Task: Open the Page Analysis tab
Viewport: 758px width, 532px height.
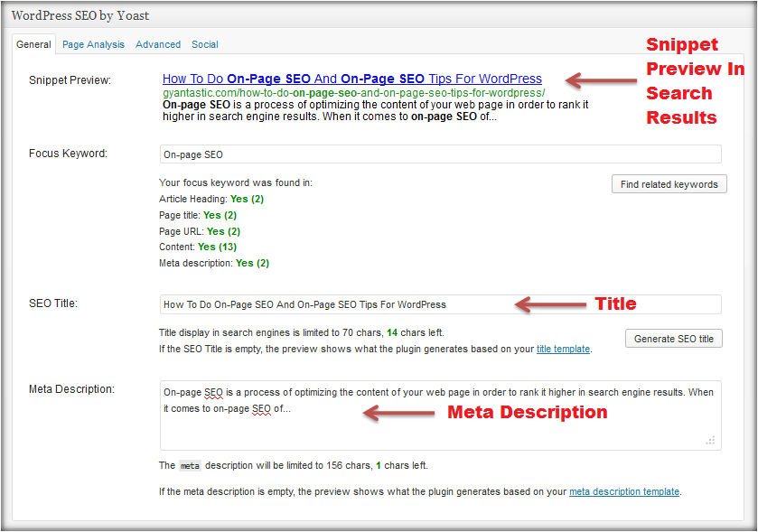Action: 93,44
